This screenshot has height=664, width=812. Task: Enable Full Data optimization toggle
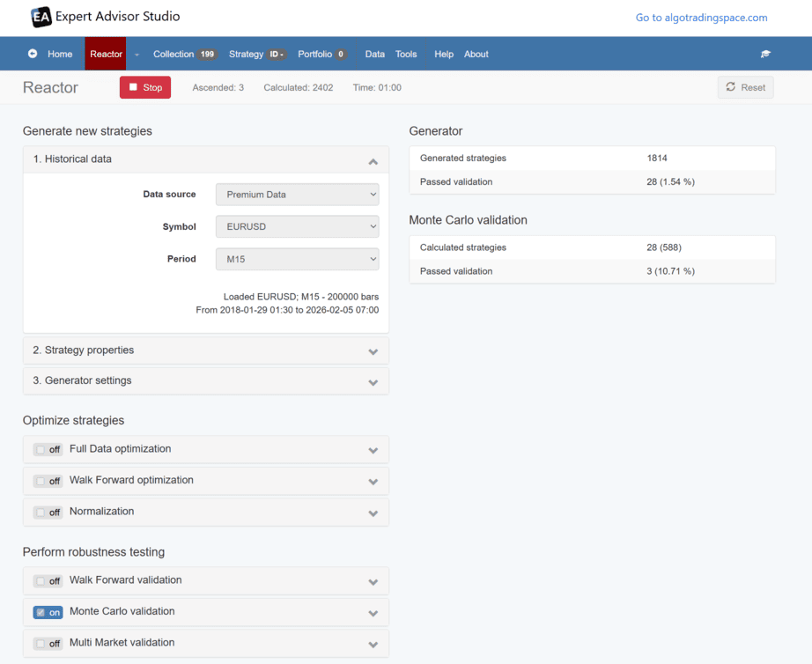(x=48, y=449)
